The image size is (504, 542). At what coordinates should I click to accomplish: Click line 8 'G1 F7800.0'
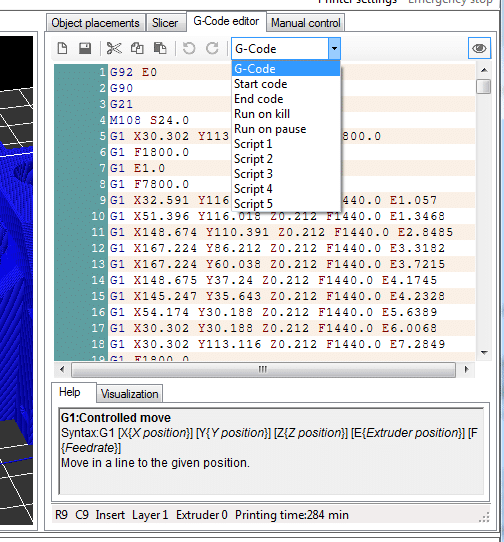click(x=149, y=184)
